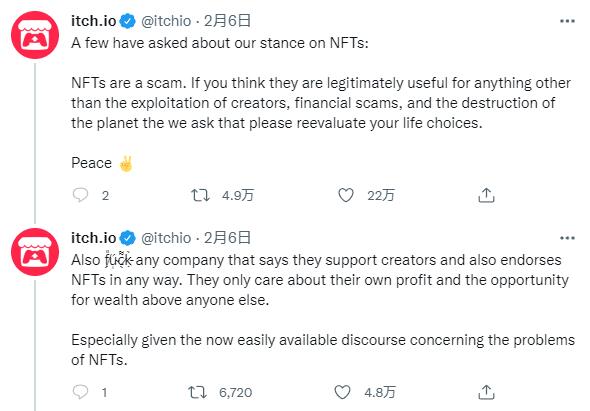Image resolution: width=590 pixels, height=411 pixels.
Task: Reply to the second tweet with 1 reply
Action: [x=80, y=392]
